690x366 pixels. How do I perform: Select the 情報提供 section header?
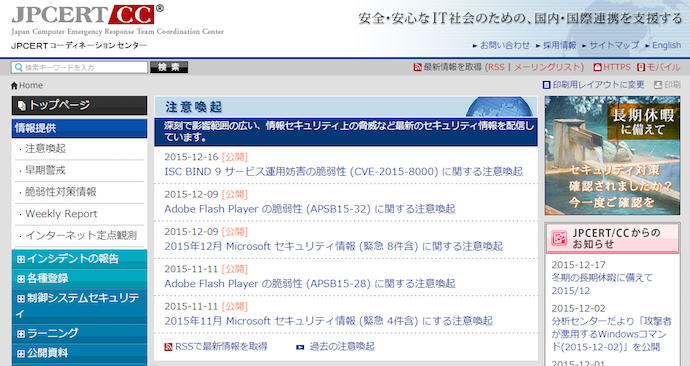[79, 128]
